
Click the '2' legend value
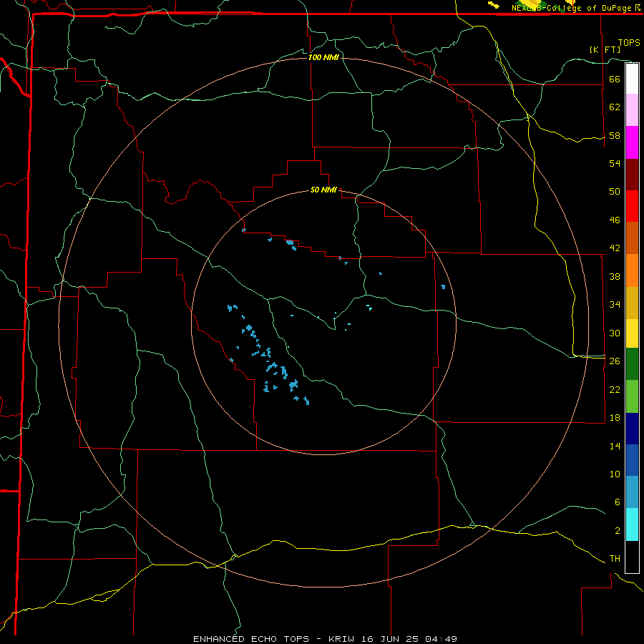tap(617, 531)
